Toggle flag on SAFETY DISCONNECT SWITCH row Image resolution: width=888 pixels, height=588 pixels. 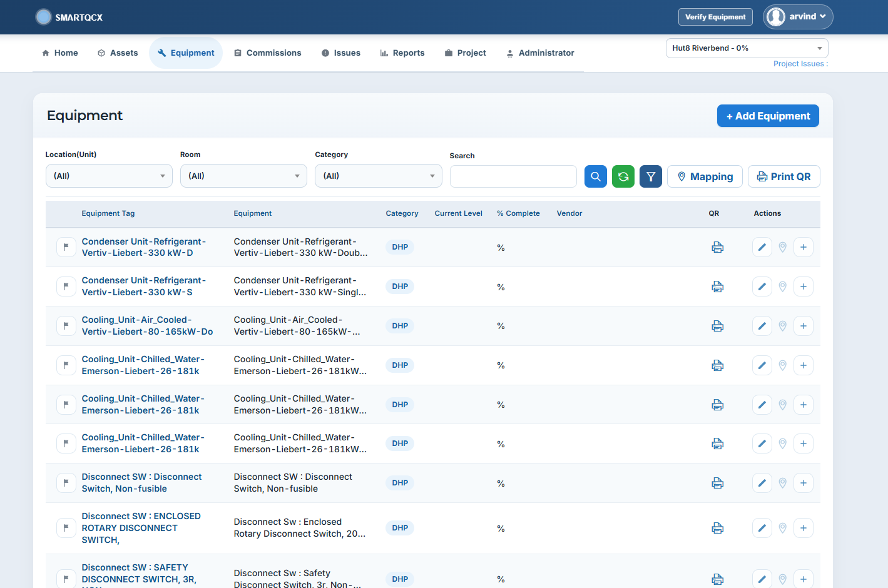tap(66, 579)
